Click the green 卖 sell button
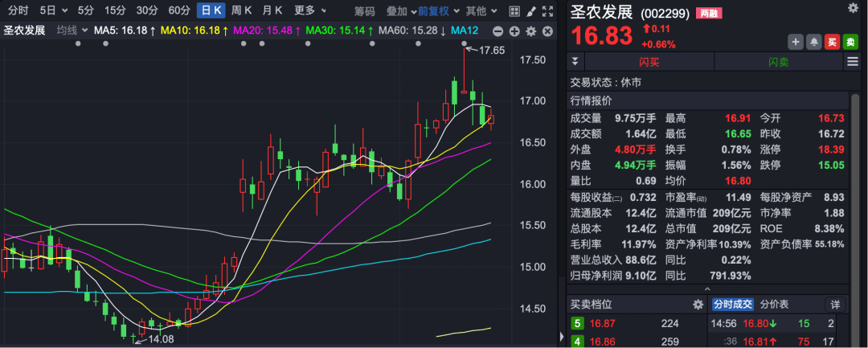868x348 pixels. (850, 42)
